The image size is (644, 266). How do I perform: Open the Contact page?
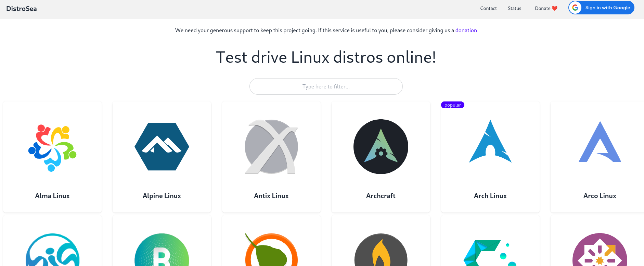488,8
